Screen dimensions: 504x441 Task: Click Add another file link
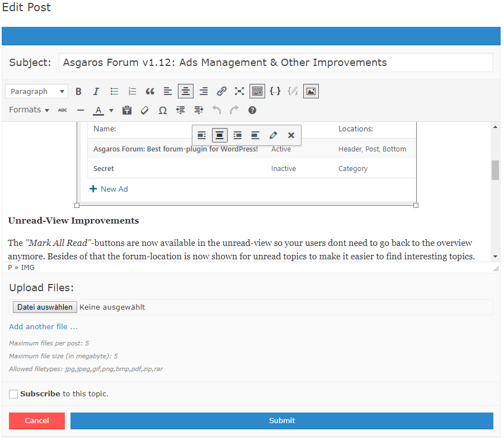click(x=43, y=326)
